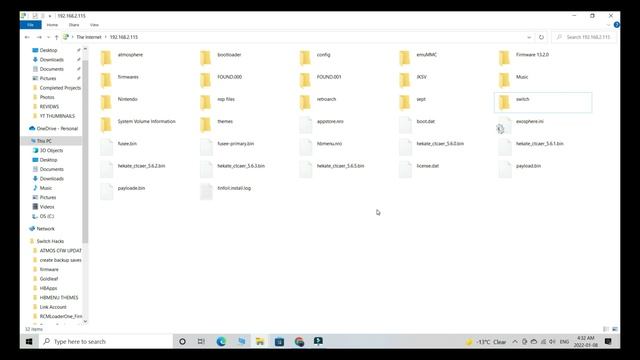This screenshot has height=360, width=640.
Task: Open the notification center
Action: point(608,342)
